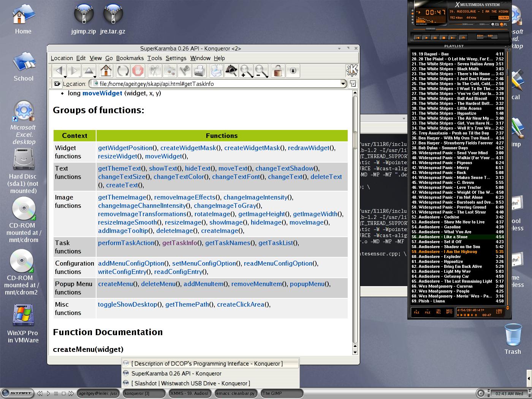The width and height of the screenshot is (532, 399).
Task: Select Hard Disc (sda1) desktop icon
Action: coord(24,171)
